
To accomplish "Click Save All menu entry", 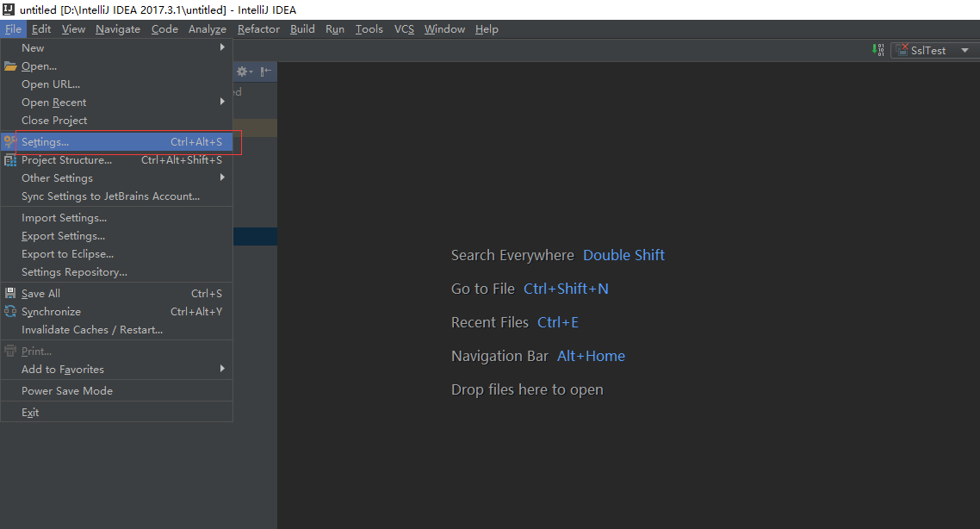I will click(x=117, y=293).
